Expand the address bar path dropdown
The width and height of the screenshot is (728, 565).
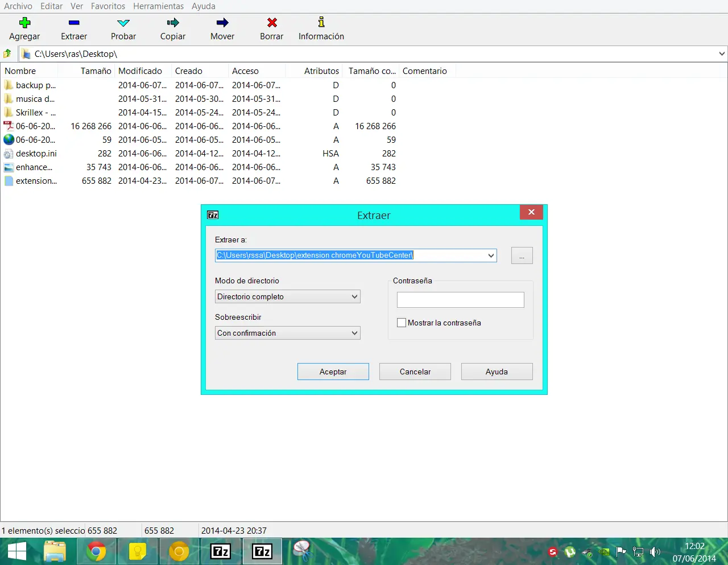[x=722, y=53]
